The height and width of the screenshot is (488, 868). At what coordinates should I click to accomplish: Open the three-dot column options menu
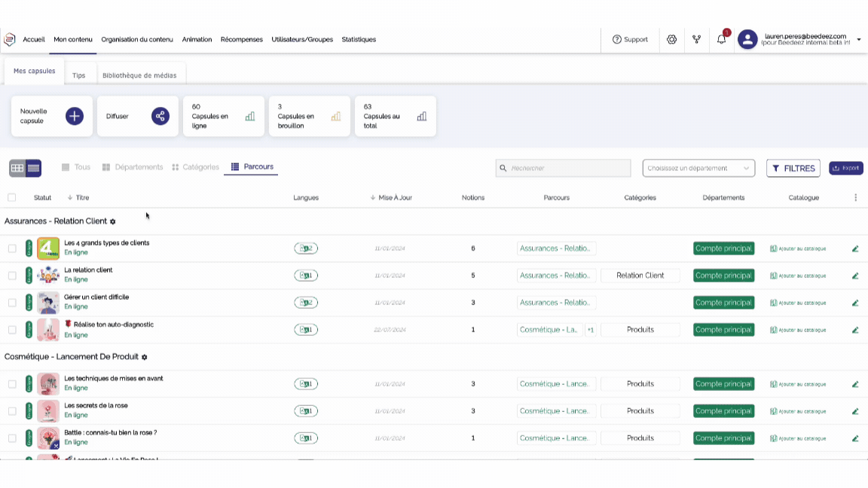855,197
